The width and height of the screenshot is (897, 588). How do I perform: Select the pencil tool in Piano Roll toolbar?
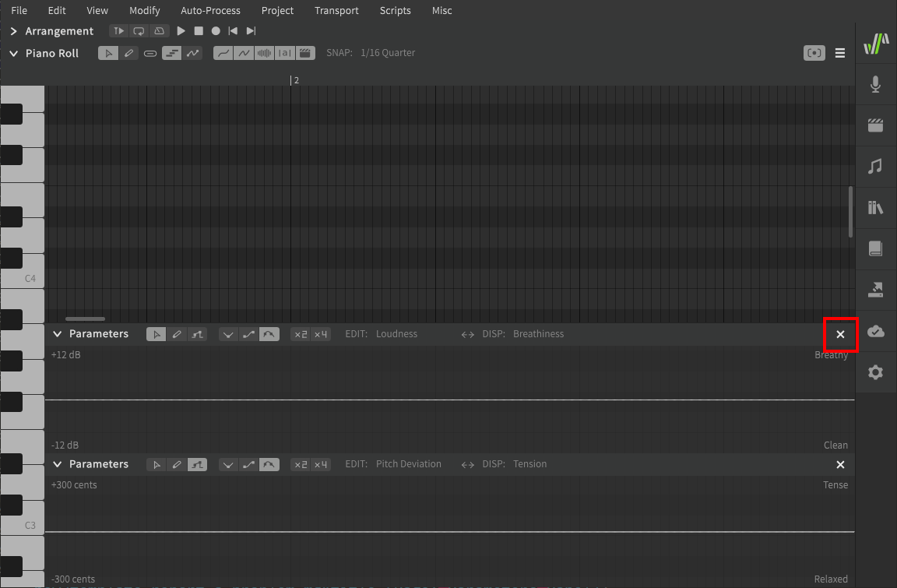[x=129, y=53]
